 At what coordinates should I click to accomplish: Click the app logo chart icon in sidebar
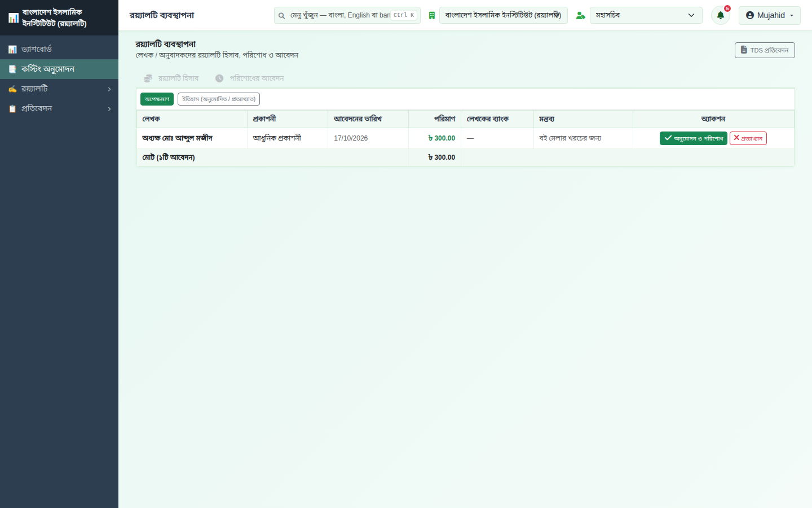[14, 18]
